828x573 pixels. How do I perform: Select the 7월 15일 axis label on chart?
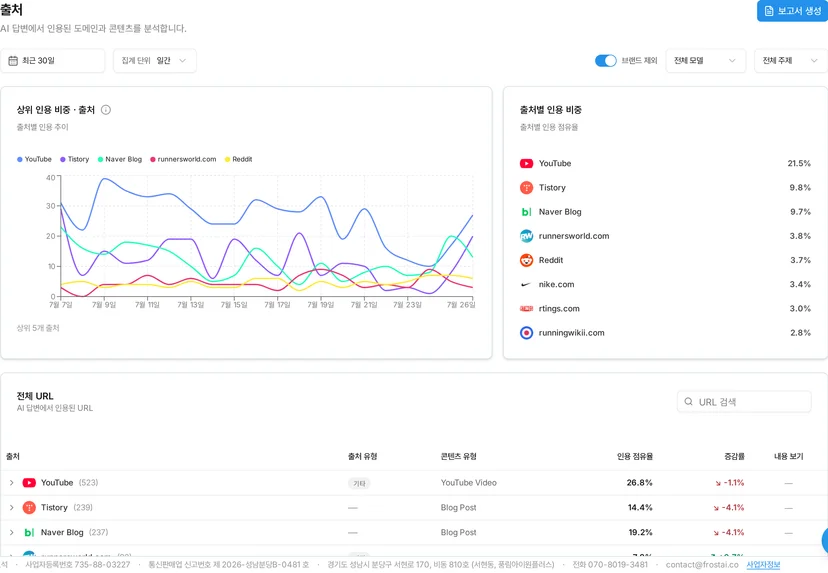234,305
